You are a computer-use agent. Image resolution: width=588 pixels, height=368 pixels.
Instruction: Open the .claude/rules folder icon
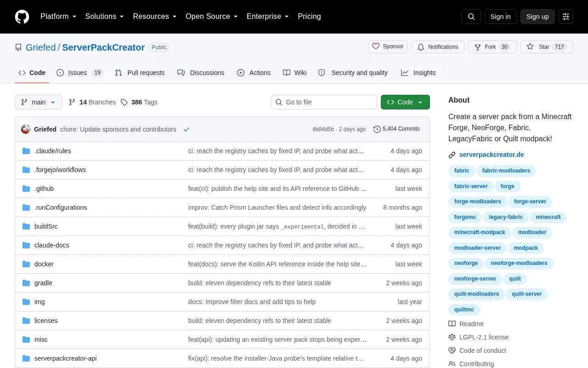(x=26, y=151)
